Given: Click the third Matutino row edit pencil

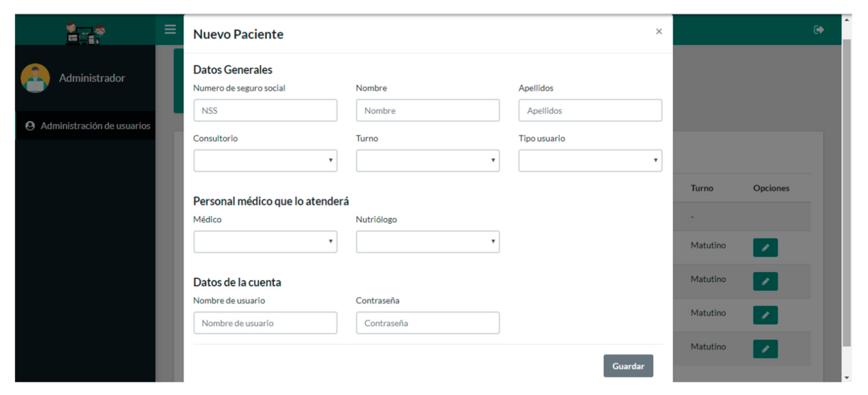Looking at the screenshot, I should [765, 315].
